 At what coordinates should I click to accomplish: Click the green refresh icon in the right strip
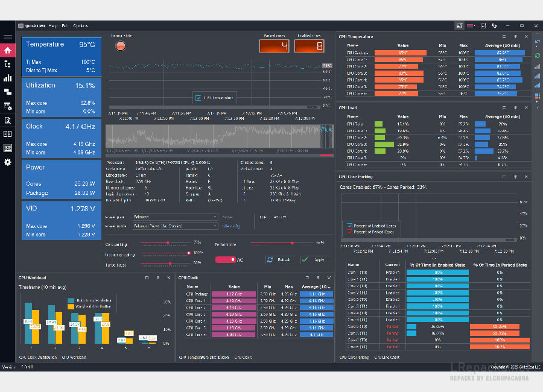coord(537,55)
